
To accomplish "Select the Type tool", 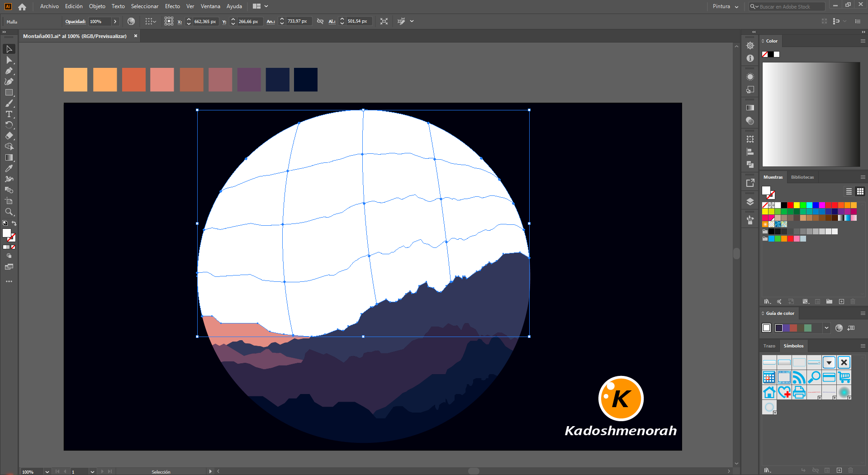I will pyautogui.click(x=9, y=114).
